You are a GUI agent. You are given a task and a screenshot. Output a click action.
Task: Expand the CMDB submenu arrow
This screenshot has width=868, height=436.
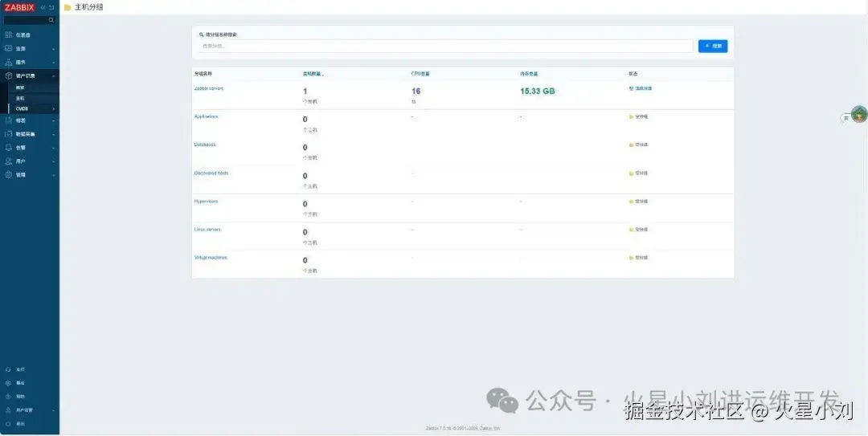coord(54,109)
